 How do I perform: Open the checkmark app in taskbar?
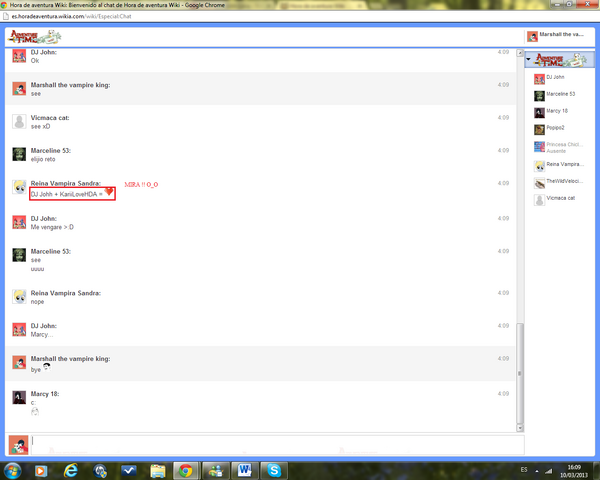point(129,471)
